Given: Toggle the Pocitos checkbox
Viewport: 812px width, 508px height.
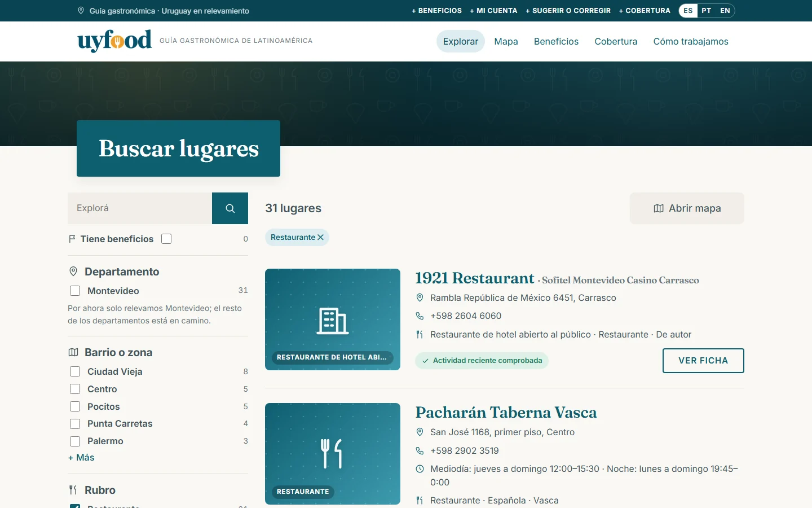Looking at the screenshot, I should [x=75, y=406].
